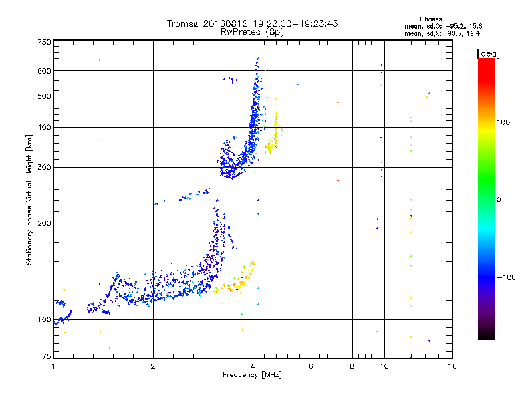Click y-axis tick label '75'
532x399 pixels.
pyautogui.click(x=47, y=356)
